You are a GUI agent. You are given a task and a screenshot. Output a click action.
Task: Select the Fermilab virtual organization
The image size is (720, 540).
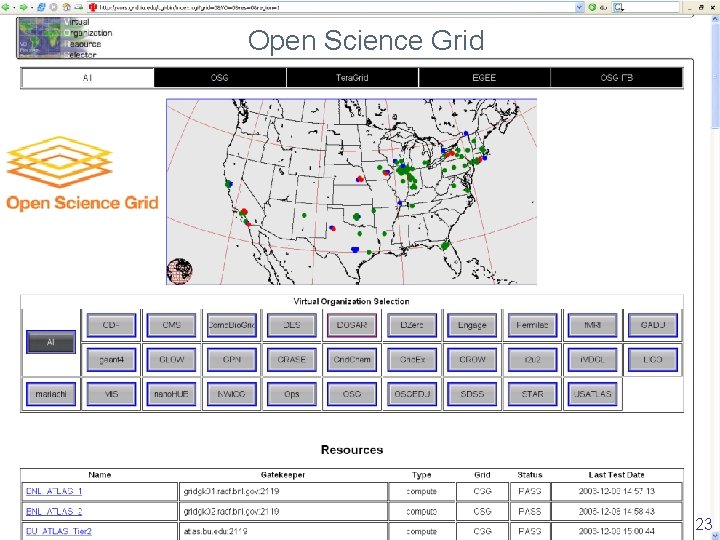coord(532,325)
